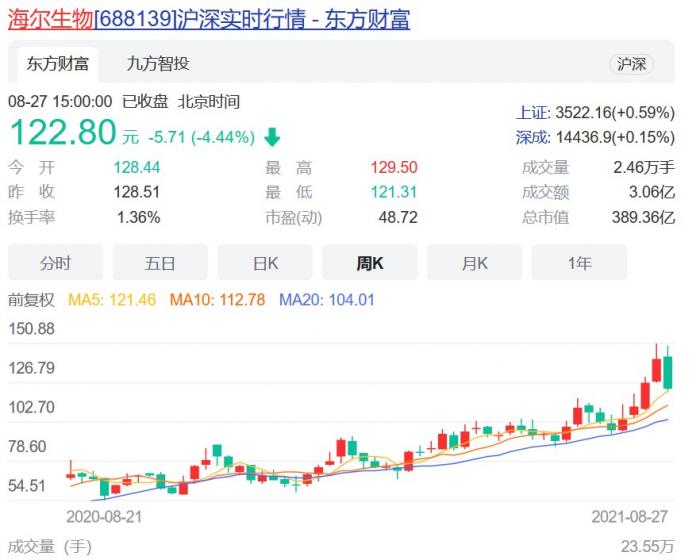Click the 2020-08-21 date axis label
This screenshot has width=700, height=560.
pos(103,516)
